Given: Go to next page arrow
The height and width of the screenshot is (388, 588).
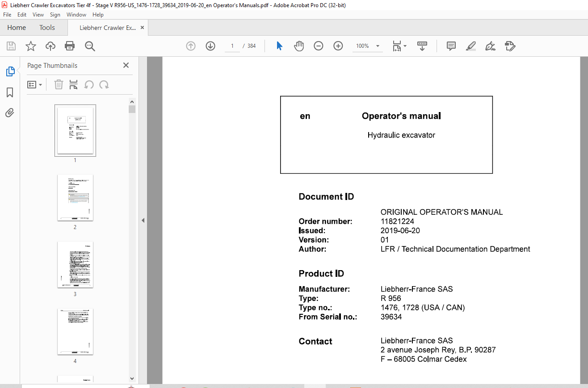Looking at the screenshot, I should coord(210,46).
